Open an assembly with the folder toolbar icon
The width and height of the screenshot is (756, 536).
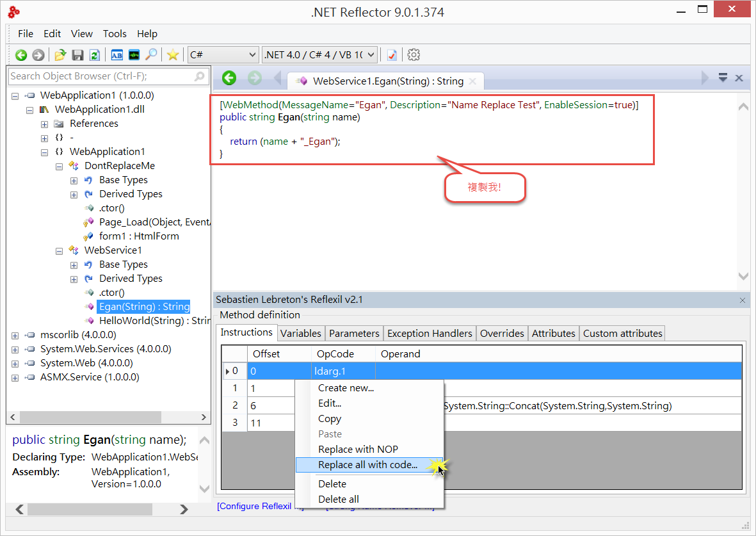[60, 54]
